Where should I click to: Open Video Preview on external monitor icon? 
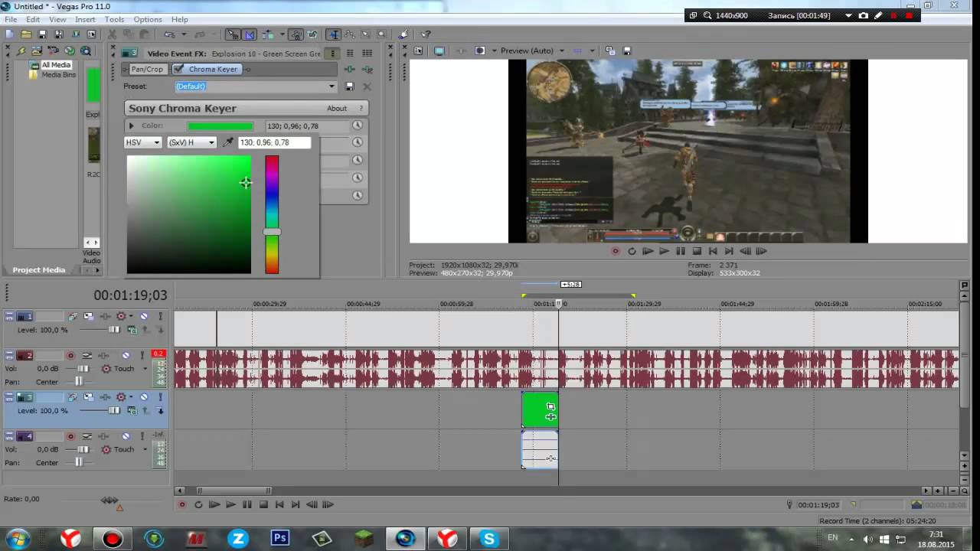[439, 51]
